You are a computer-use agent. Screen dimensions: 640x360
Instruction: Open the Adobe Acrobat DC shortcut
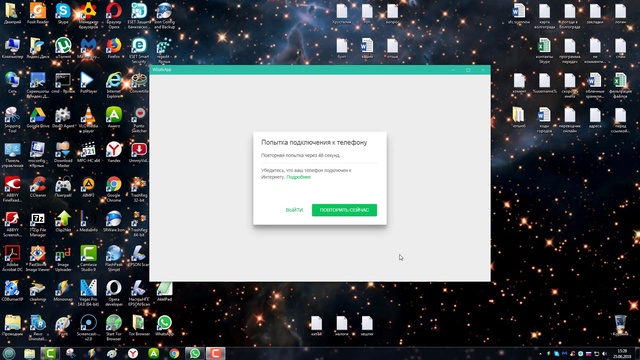(x=12, y=258)
